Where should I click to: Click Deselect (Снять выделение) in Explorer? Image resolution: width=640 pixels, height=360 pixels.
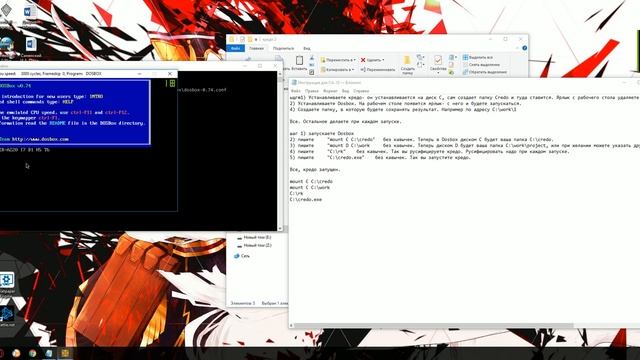pyautogui.click(x=481, y=65)
